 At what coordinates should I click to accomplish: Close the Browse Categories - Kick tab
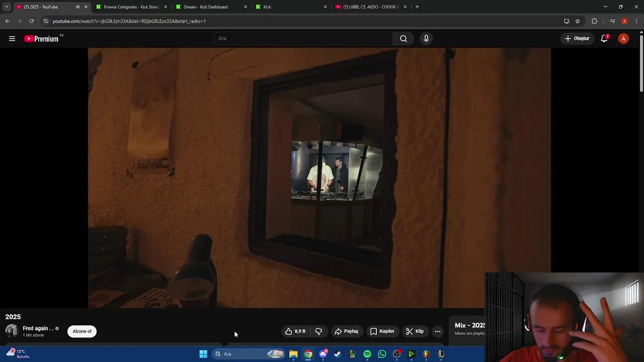[x=166, y=7]
